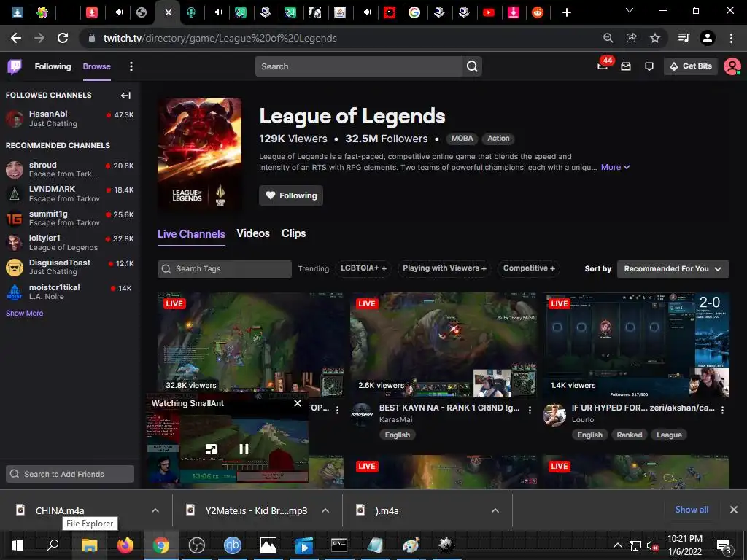Open File Explorer from the taskbar
This screenshot has width=747, height=560.
pos(89,545)
